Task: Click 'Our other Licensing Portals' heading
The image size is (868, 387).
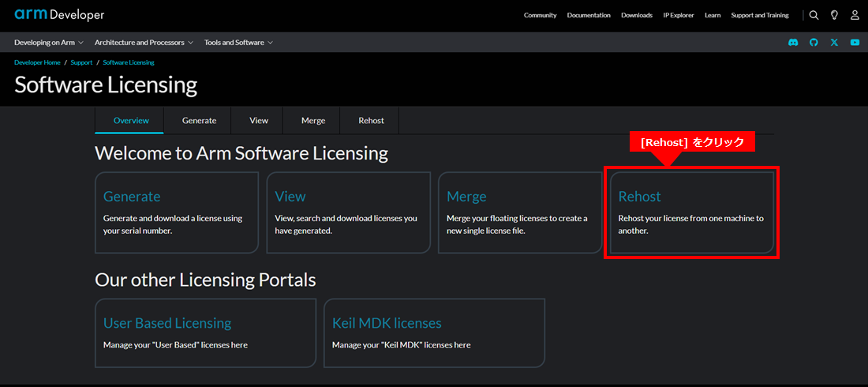Action: tap(205, 280)
